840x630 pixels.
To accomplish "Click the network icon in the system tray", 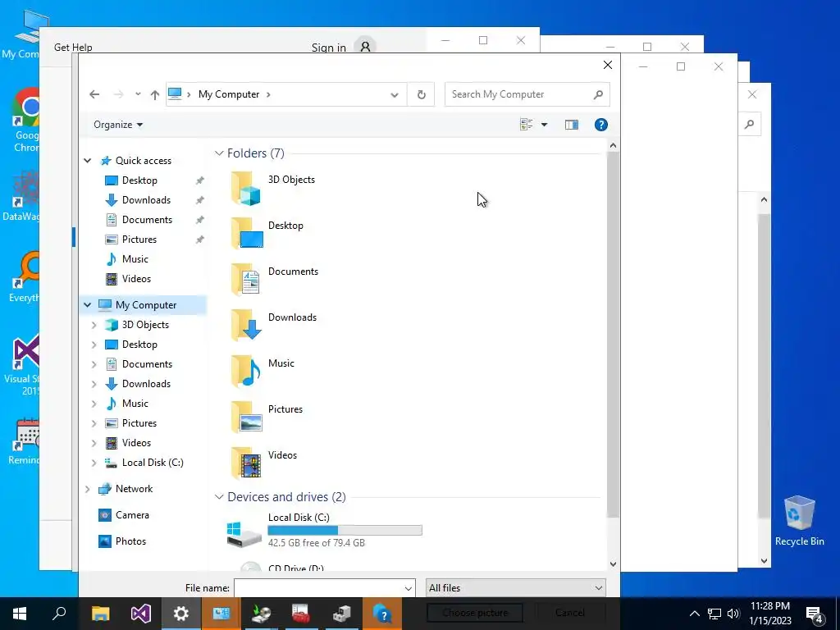I will (x=714, y=614).
